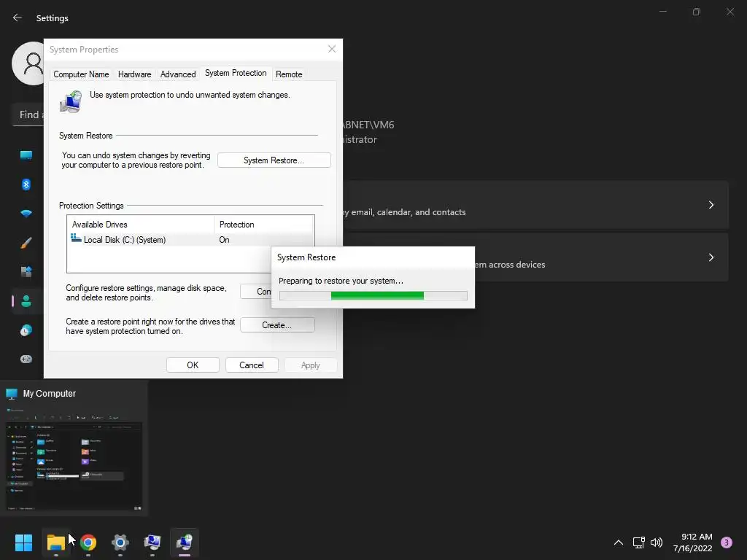Open network status tray icon

[x=638, y=542]
